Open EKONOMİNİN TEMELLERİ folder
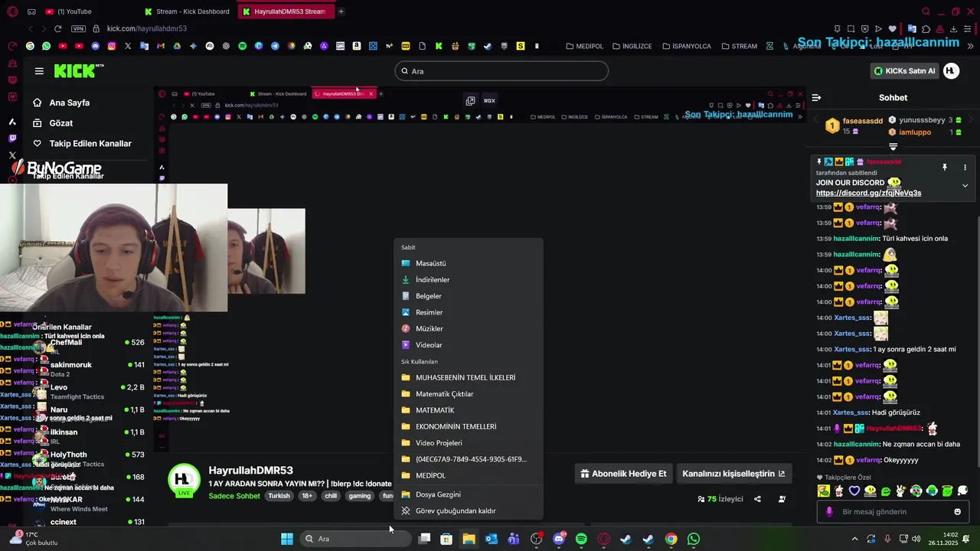This screenshot has height=551, width=980. [x=469, y=427]
